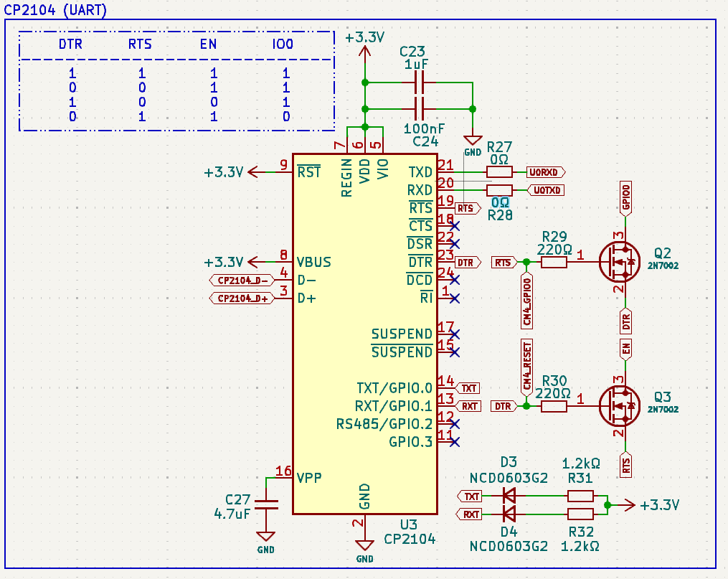Image resolution: width=728 pixels, height=579 pixels.
Task: Select no-connect marker on RS485/GPIO.2 pin 12
Action: click(x=455, y=424)
